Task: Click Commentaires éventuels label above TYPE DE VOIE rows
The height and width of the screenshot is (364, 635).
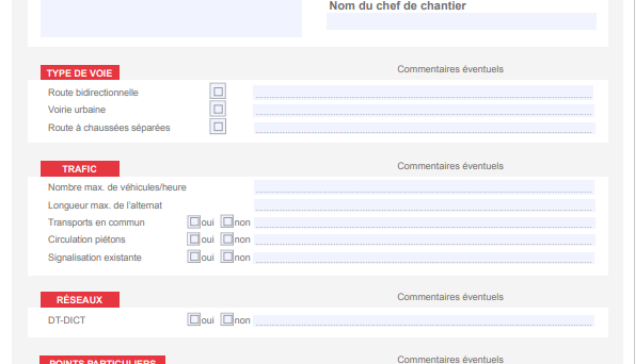Action: [450, 69]
